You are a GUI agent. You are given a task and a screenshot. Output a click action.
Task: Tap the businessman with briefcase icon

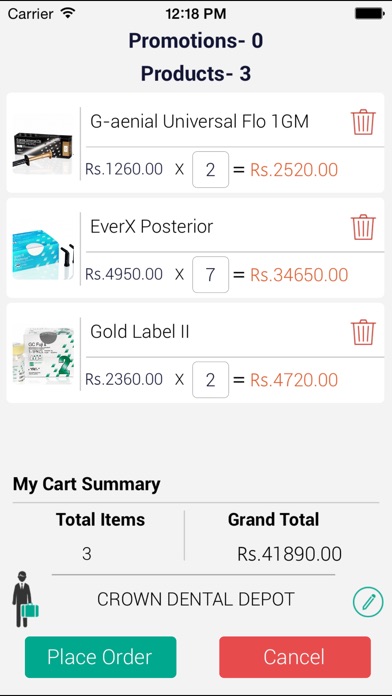coord(25,599)
